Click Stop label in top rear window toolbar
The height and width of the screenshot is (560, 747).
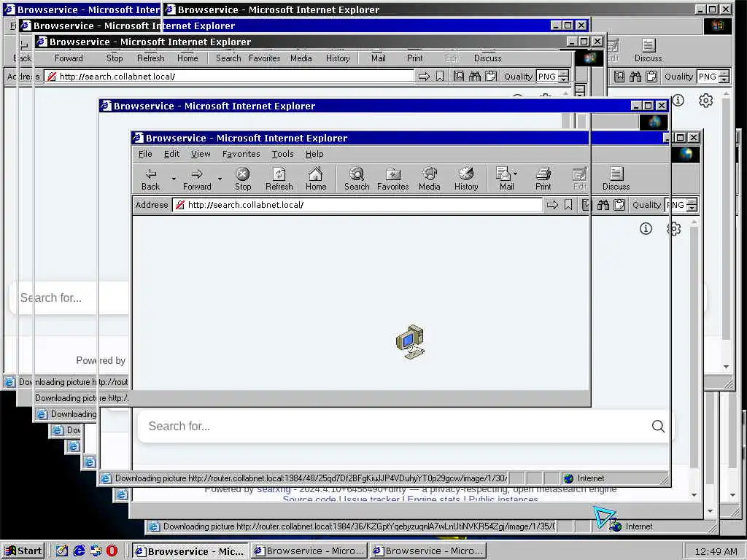click(x=115, y=58)
